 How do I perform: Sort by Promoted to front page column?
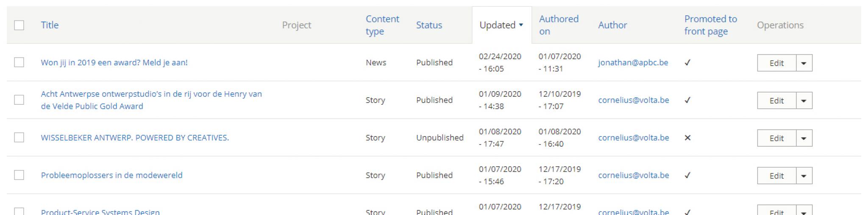[x=711, y=25]
